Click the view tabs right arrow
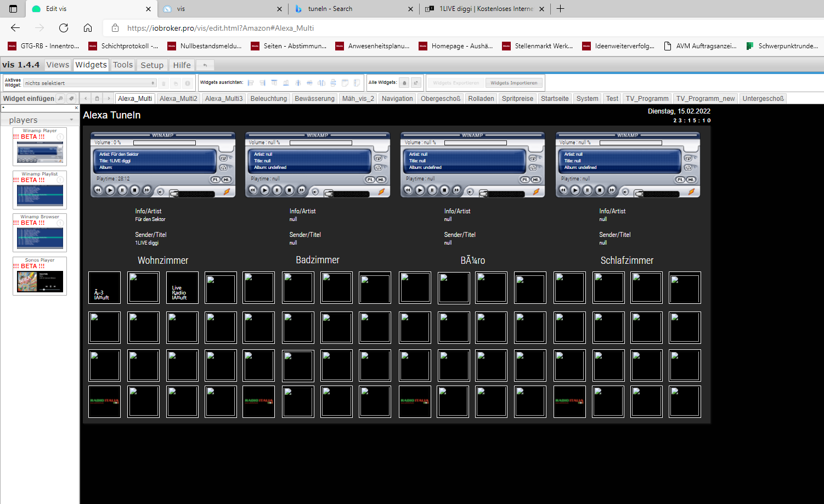 [x=109, y=99]
